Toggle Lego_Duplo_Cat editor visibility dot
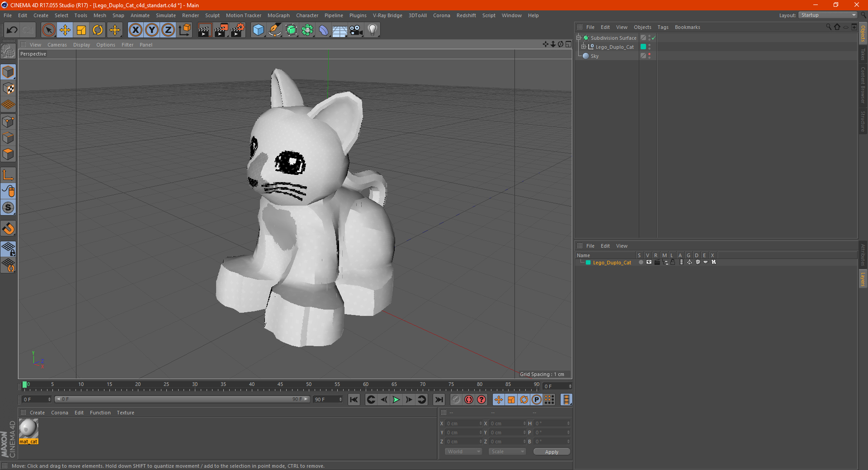This screenshot has height=470, width=868. (650, 45)
